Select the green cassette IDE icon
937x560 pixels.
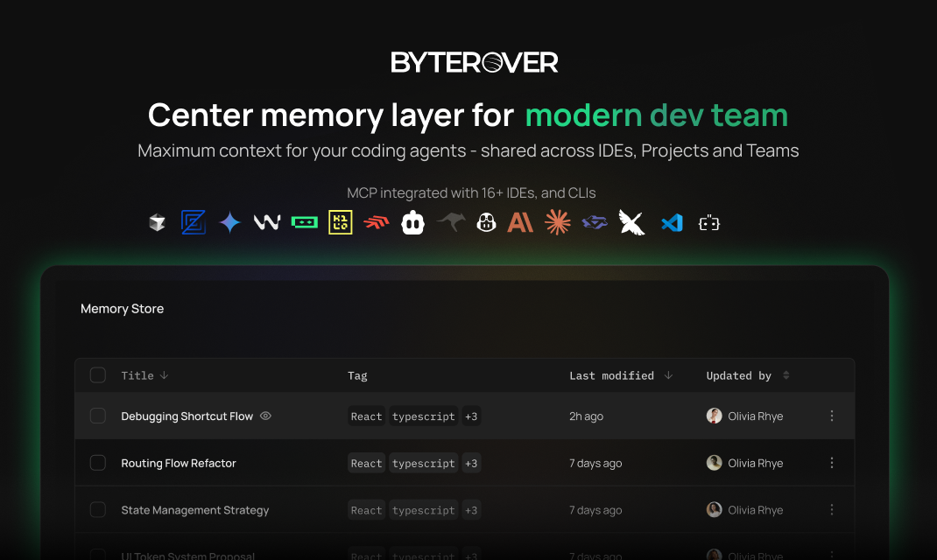point(305,222)
